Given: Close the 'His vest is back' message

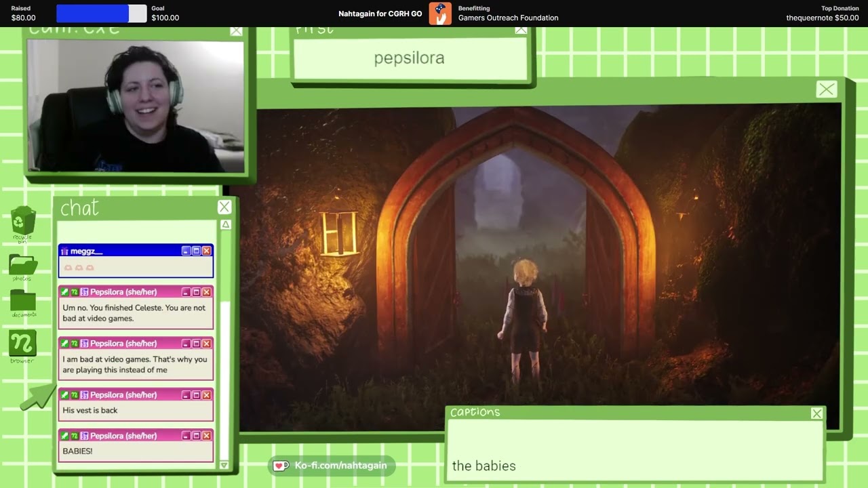Looking at the screenshot, I should [x=206, y=395].
